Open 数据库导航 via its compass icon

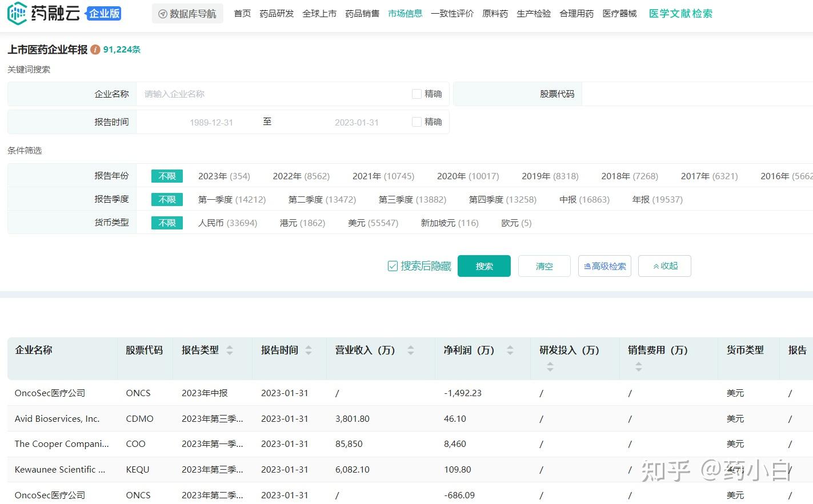coord(162,13)
